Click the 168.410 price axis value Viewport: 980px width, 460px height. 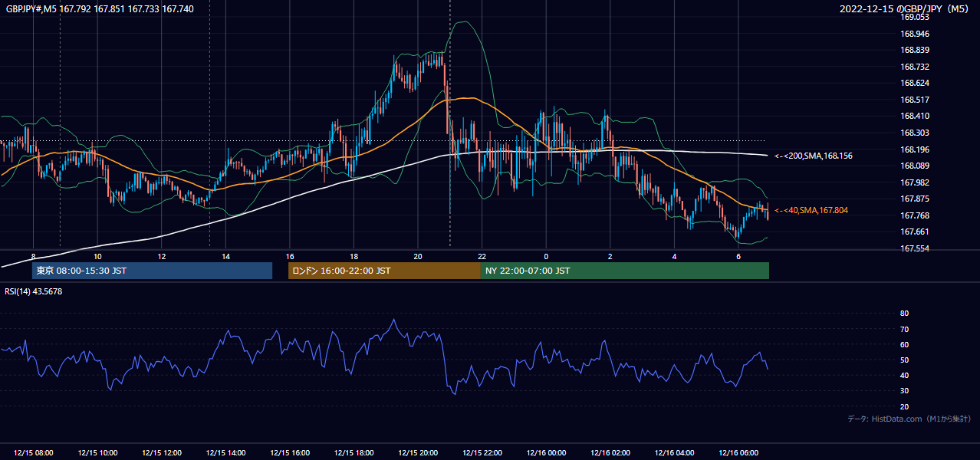click(915, 116)
